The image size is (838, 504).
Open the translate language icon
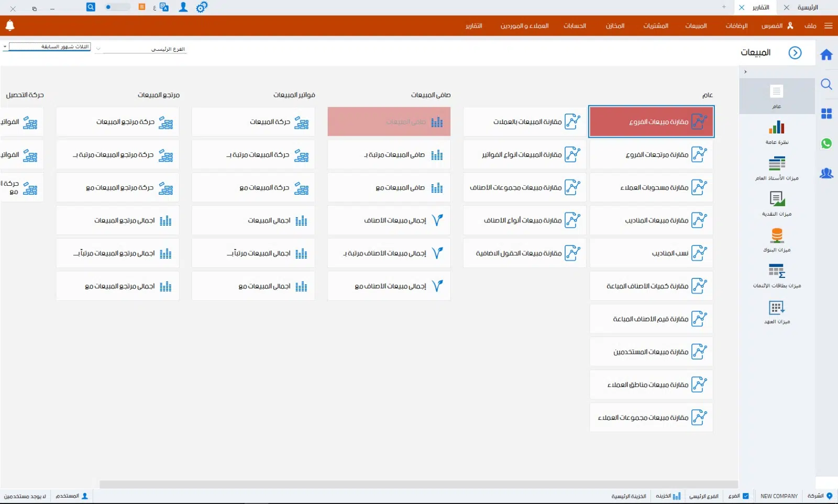pos(164,7)
